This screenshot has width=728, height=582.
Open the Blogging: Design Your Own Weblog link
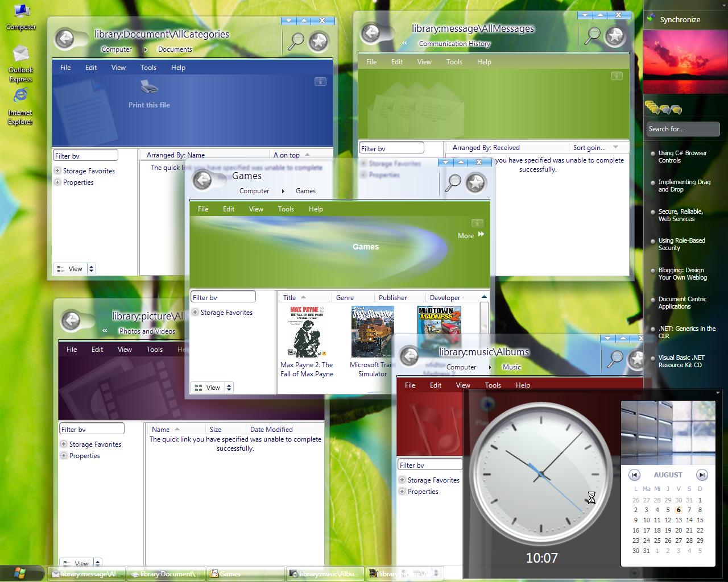click(x=682, y=273)
